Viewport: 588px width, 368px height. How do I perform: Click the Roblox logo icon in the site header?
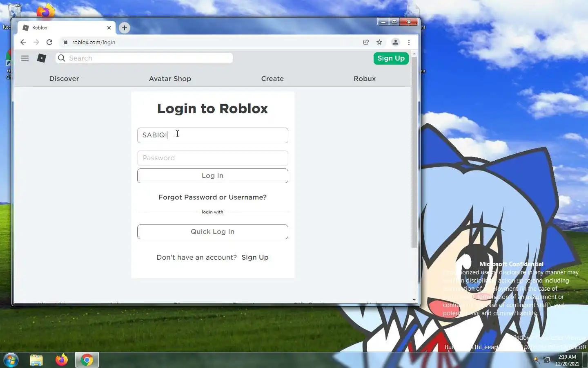point(42,58)
